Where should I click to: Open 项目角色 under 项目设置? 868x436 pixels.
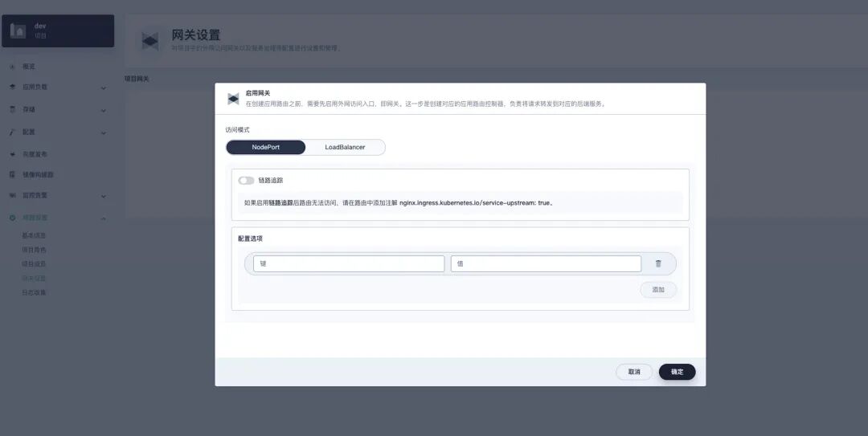click(x=34, y=250)
